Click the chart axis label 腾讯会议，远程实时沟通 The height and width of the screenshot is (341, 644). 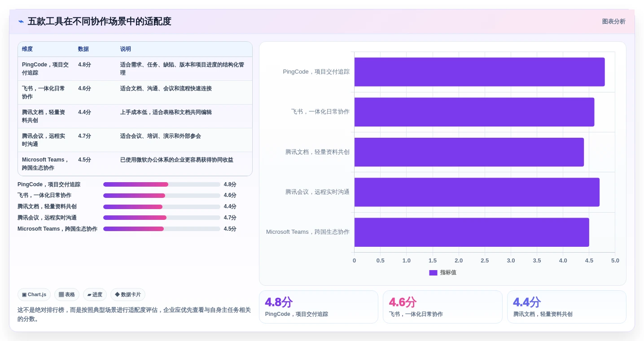pos(317,192)
